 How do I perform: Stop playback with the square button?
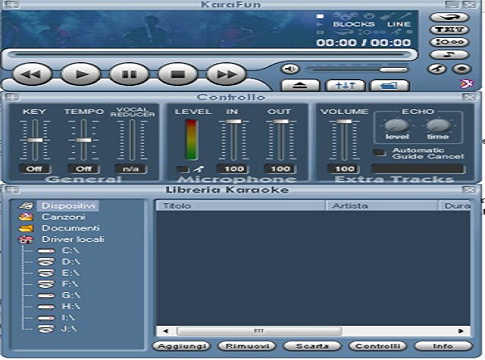coord(178,74)
